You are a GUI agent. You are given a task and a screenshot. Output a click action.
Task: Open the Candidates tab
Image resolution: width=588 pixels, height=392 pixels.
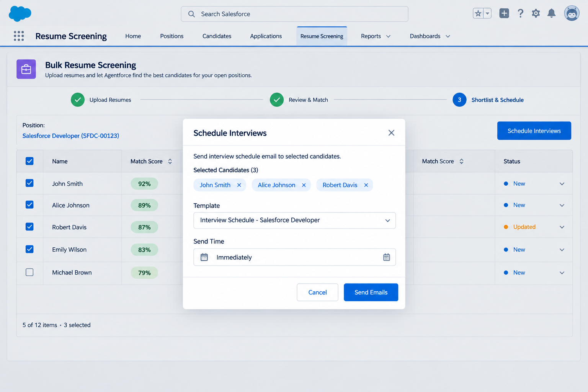pyautogui.click(x=217, y=36)
